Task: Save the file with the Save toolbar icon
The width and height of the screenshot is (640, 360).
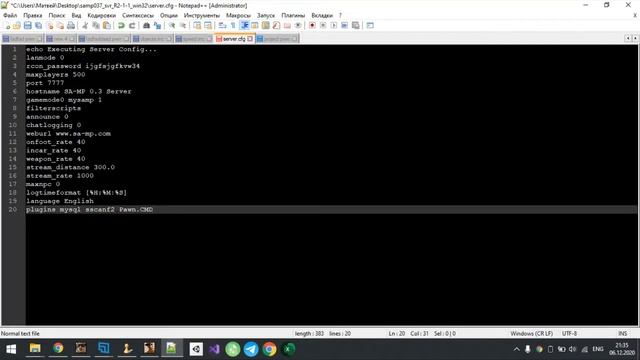Action: tap(27, 25)
